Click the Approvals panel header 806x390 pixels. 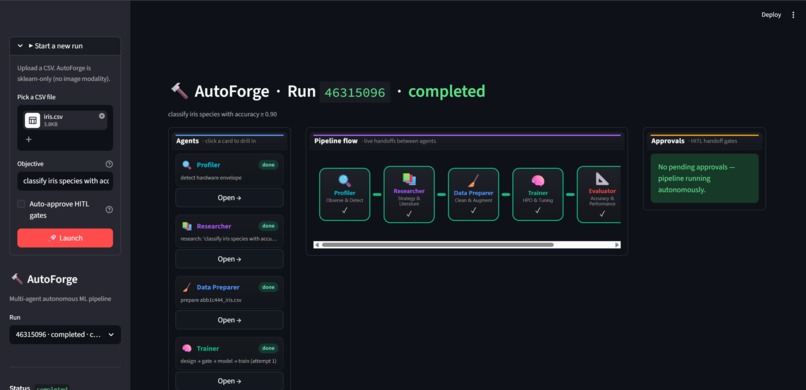click(x=704, y=141)
